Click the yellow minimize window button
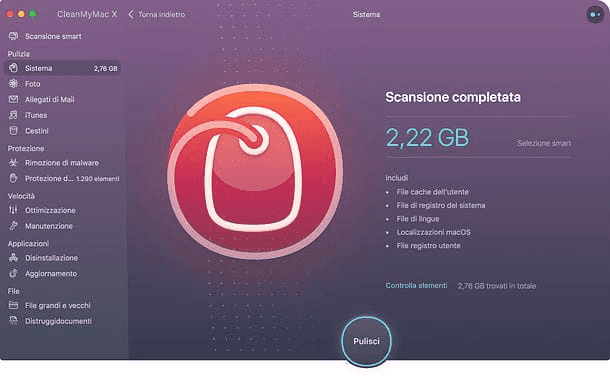610x385 pixels. pyautogui.click(x=21, y=14)
